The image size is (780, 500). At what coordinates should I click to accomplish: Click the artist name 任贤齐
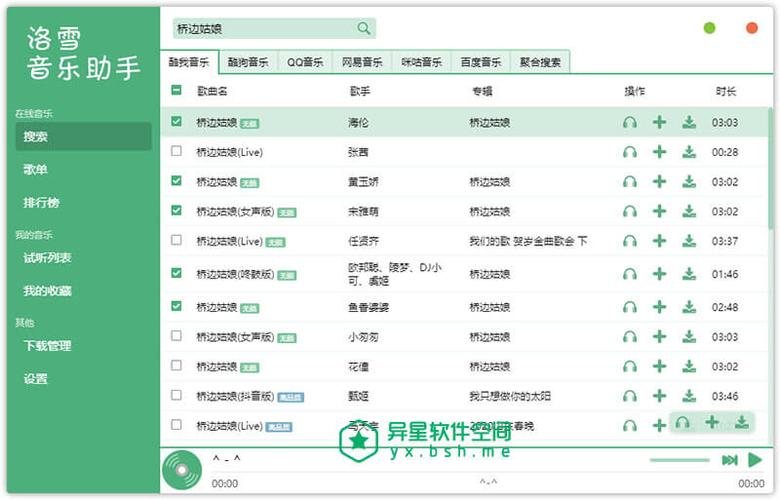point(363,242)
